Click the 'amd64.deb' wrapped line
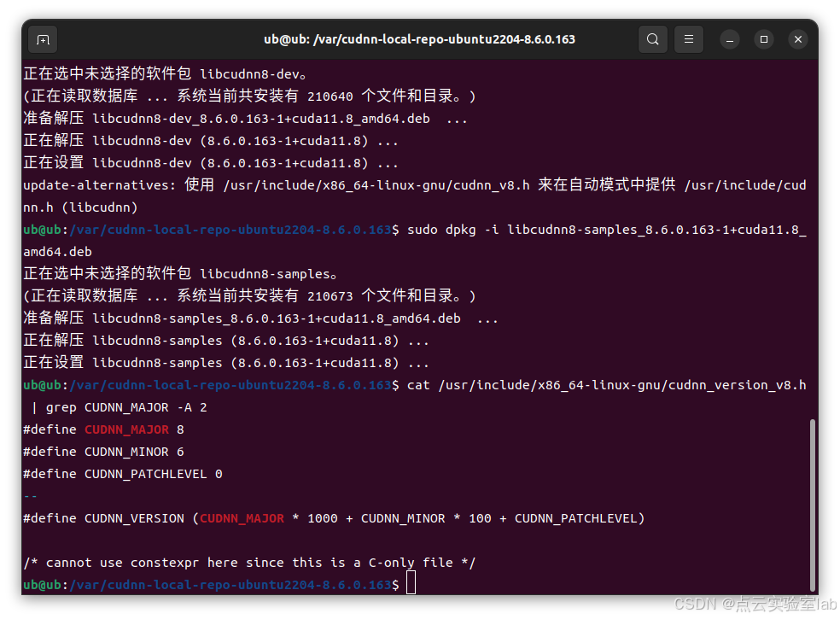The image size is (840, 619). click(57, 252)
